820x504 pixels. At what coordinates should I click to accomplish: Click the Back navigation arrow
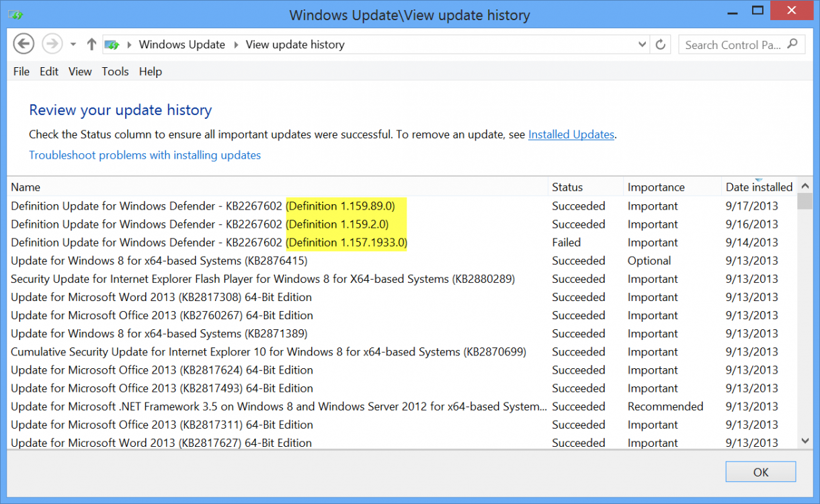(24, 44)
